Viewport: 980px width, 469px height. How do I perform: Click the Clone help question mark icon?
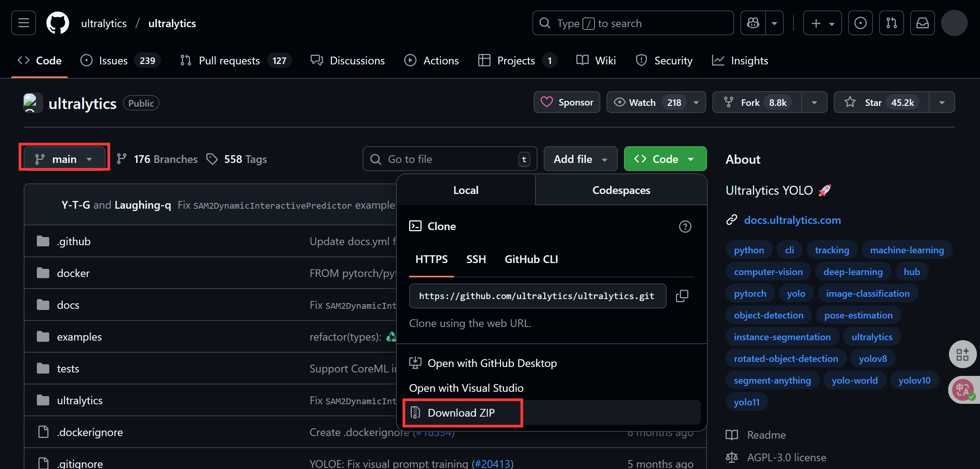(x=685, y=227)
